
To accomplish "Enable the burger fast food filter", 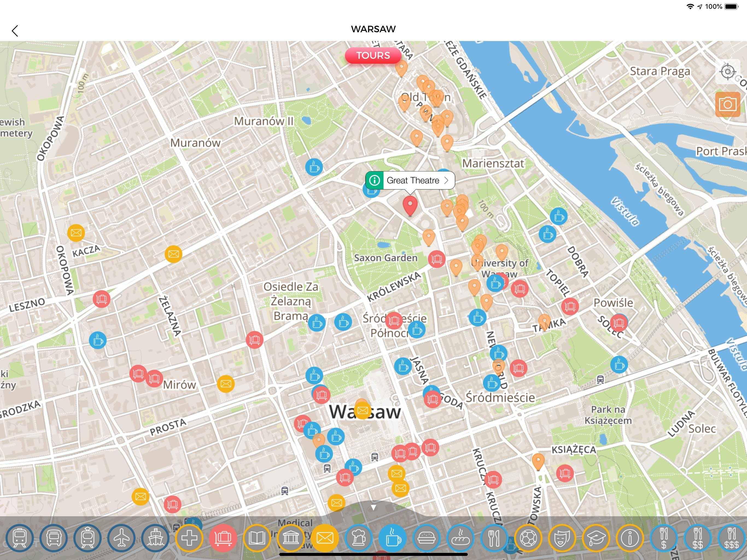I will pos(426,538).
